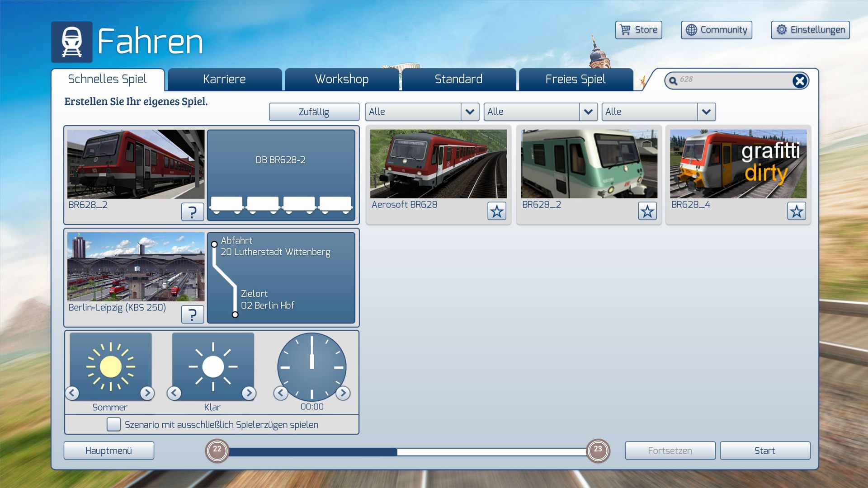Image resolution: width=868 pixels, height=488 pixels.
Task: Click the Zufällig random button
Action: point(314,112)
